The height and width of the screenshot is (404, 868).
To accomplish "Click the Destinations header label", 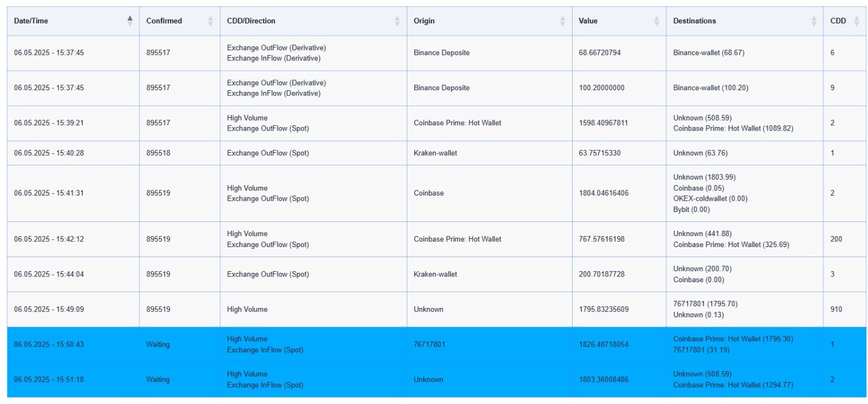I will coord(695,21).
